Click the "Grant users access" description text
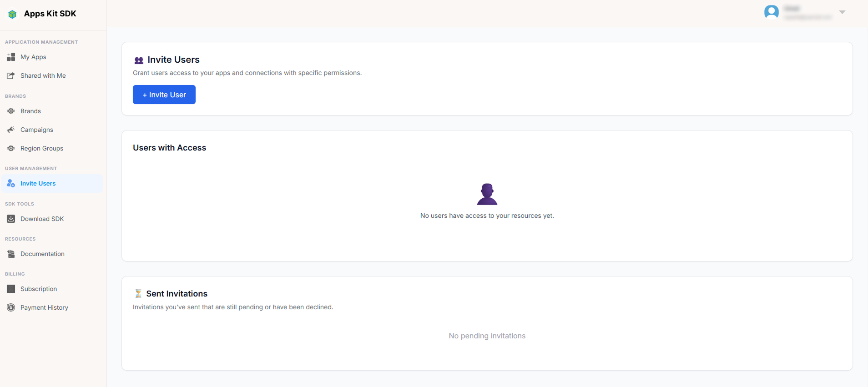This screenshot has height=387, width=868. [247, 73]
